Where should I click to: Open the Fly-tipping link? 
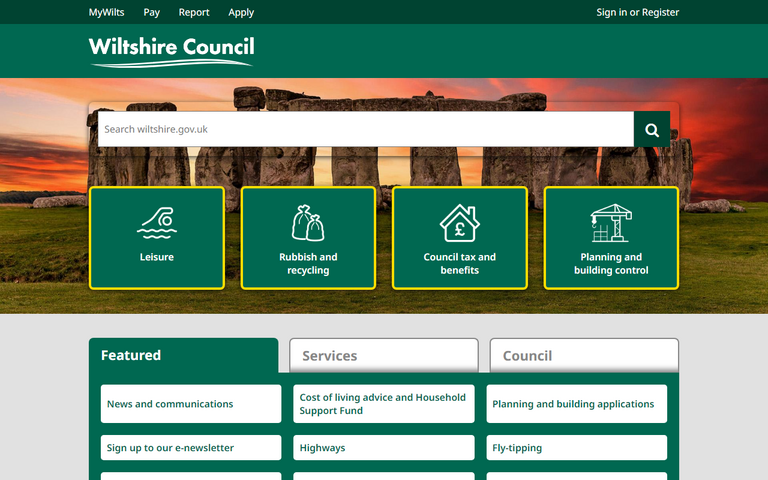point(576,448)
